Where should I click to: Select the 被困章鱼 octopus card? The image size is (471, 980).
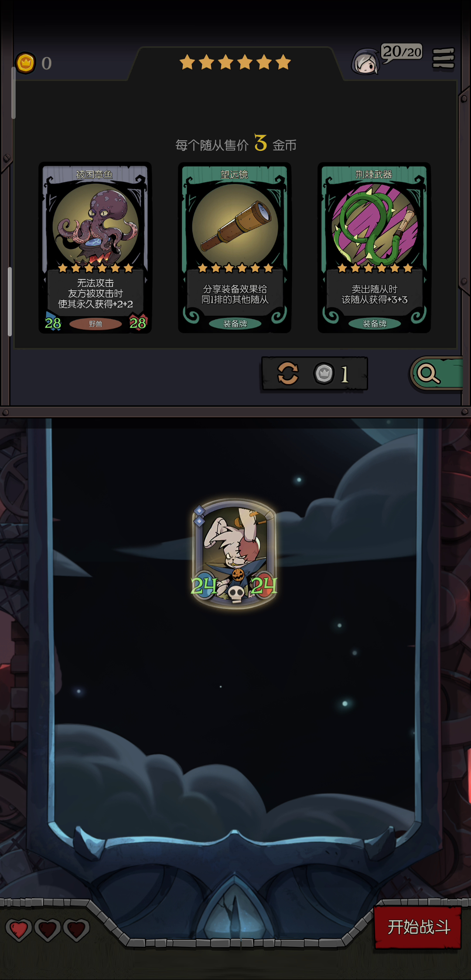coord(95,248)
